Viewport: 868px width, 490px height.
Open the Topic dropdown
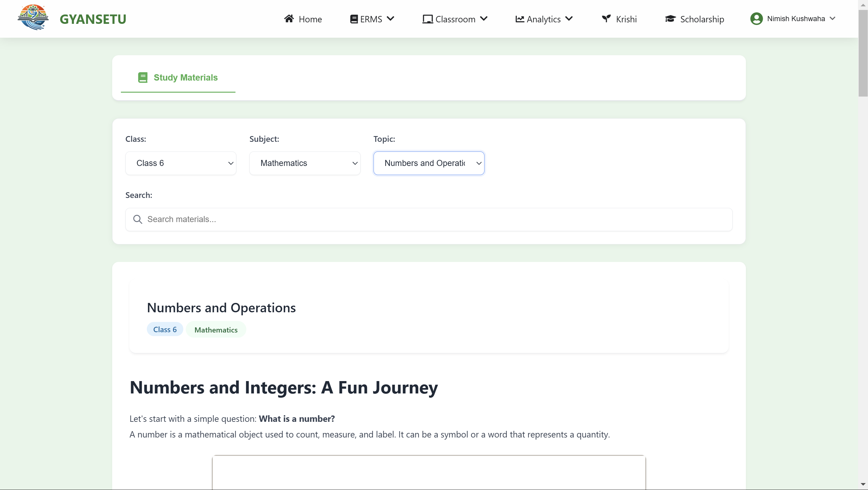pos(429,163)
